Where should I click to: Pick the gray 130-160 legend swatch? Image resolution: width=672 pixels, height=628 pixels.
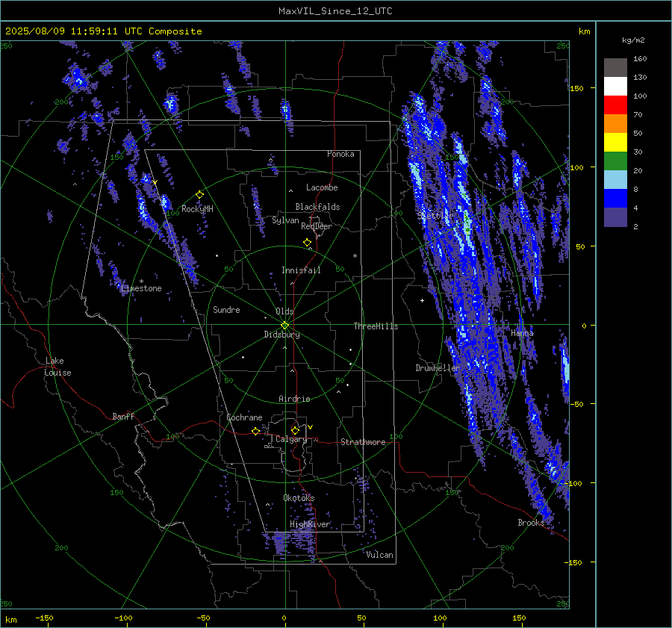(x=615, y=67)
